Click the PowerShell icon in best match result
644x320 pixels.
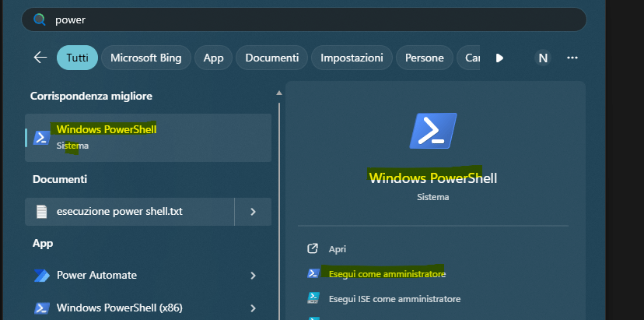point(42,137)
